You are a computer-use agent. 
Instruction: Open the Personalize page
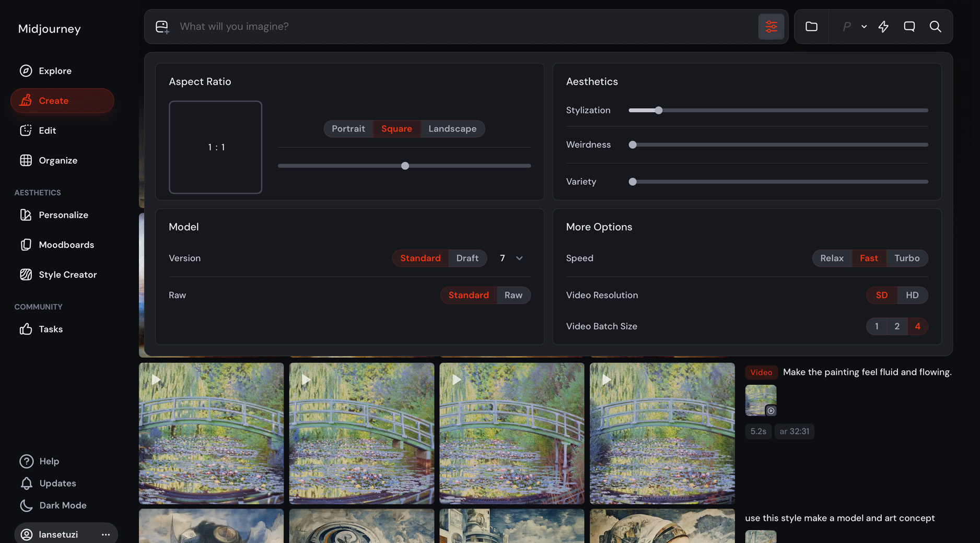[x=62, y=215]
